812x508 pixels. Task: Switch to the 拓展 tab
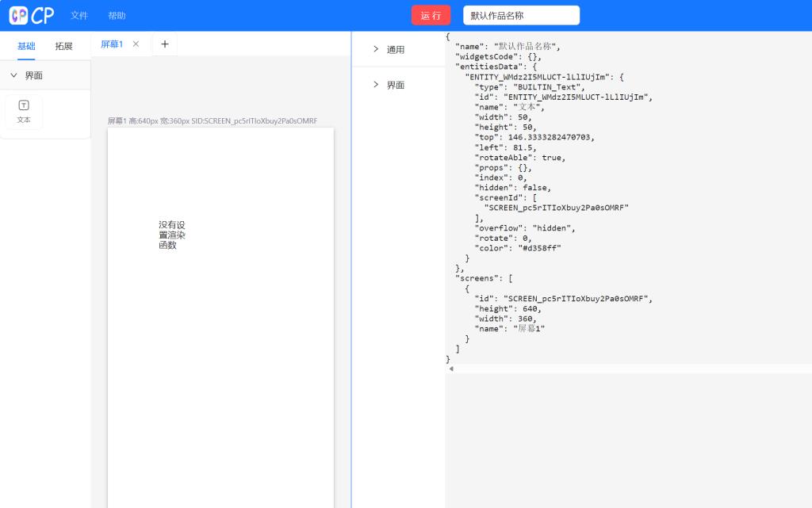tap(63, 46)
